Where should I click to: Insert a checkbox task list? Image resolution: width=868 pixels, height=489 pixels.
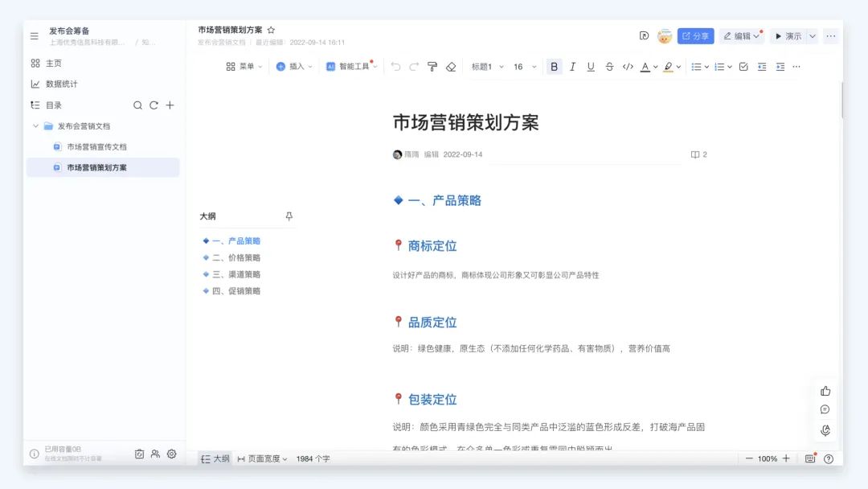743,67
